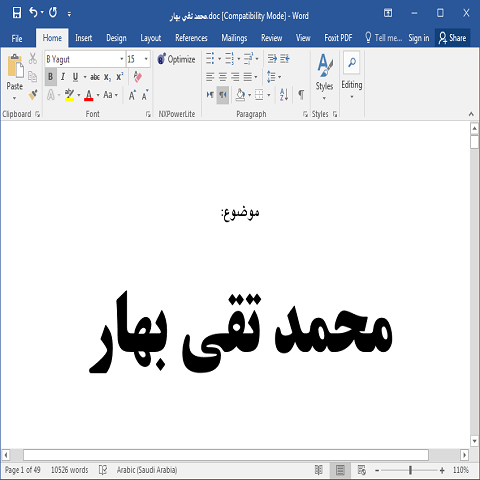Image resolution: width=480 pixels, height=480 pixels.
Task: Click the Borders icon
Action: click(x=259, y=95)
